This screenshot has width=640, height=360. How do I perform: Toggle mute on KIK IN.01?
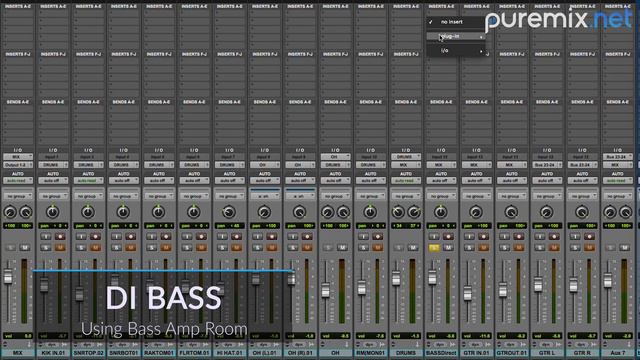pyautogui.click(x=60, y=247)
